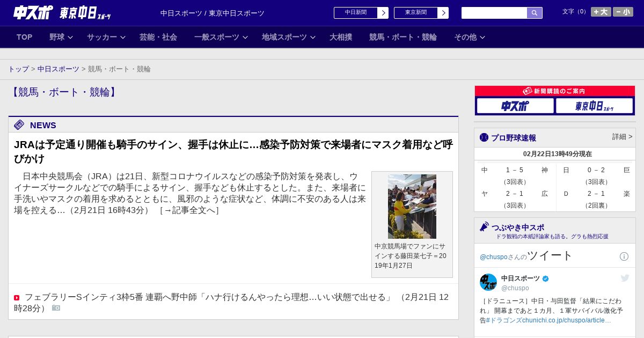Click the 【競馬・ボート・競輪】 page heading

tap(64, 92)
